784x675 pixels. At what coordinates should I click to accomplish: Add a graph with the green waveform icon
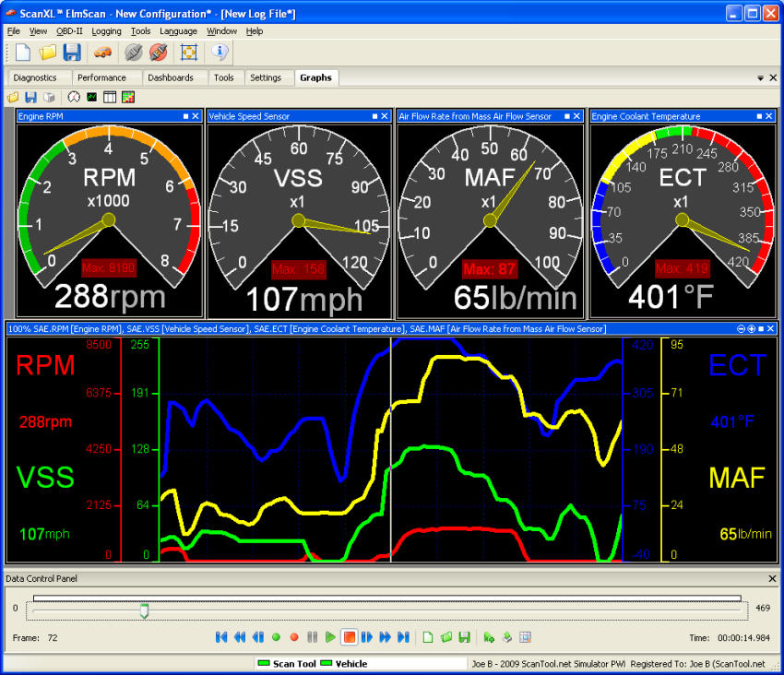point(90,97)
